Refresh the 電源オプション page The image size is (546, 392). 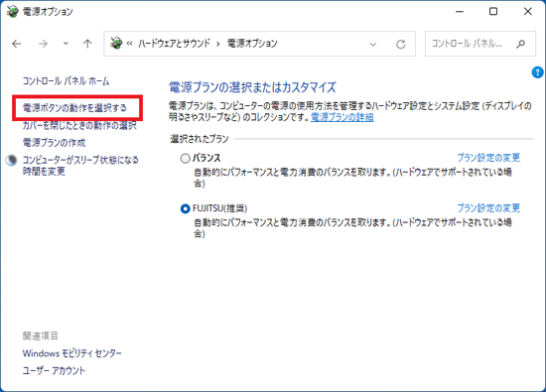point(401,45)
